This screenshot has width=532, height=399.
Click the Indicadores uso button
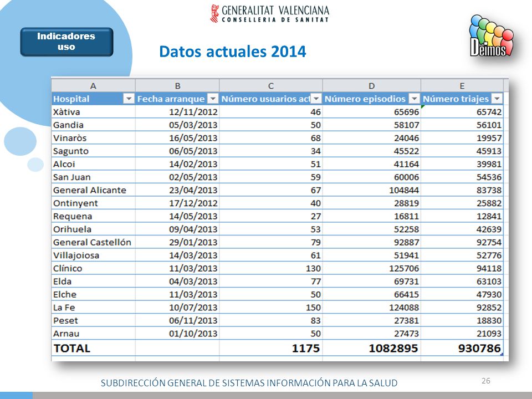66,42
